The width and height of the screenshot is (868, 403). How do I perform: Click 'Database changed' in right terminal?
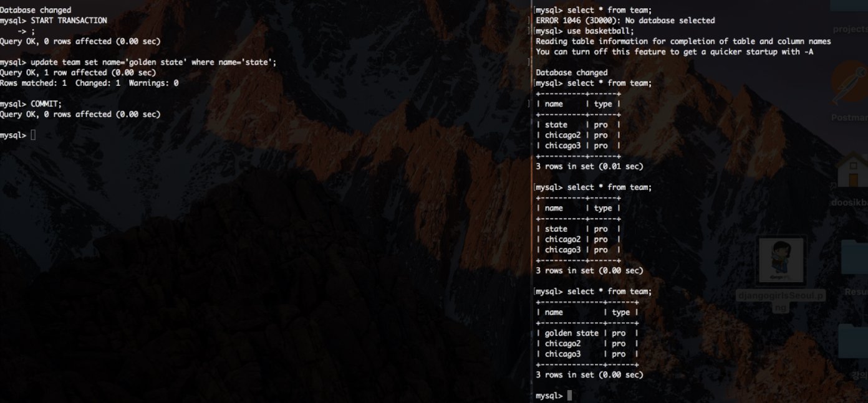click(572, 73)
